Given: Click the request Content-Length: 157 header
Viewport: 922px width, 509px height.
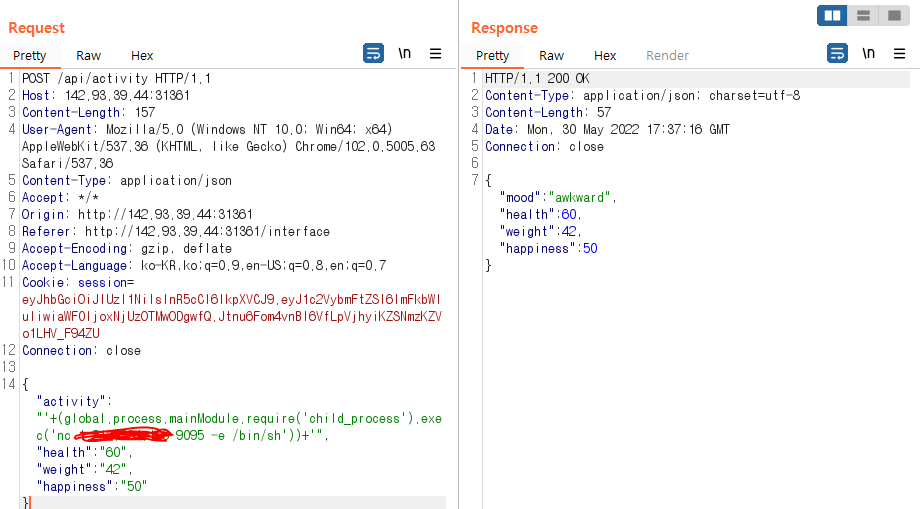Looking at the screenshot, I should point(89,112).
